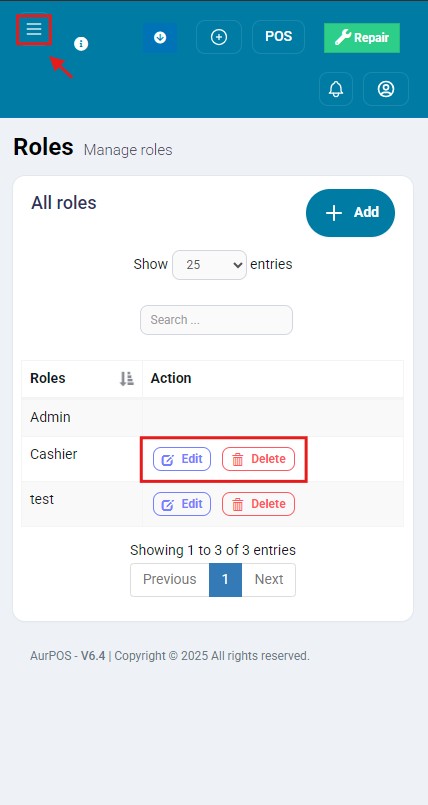Open the notifications bell
The height and width of the screenshot is (805, 428).
point(336,89)
